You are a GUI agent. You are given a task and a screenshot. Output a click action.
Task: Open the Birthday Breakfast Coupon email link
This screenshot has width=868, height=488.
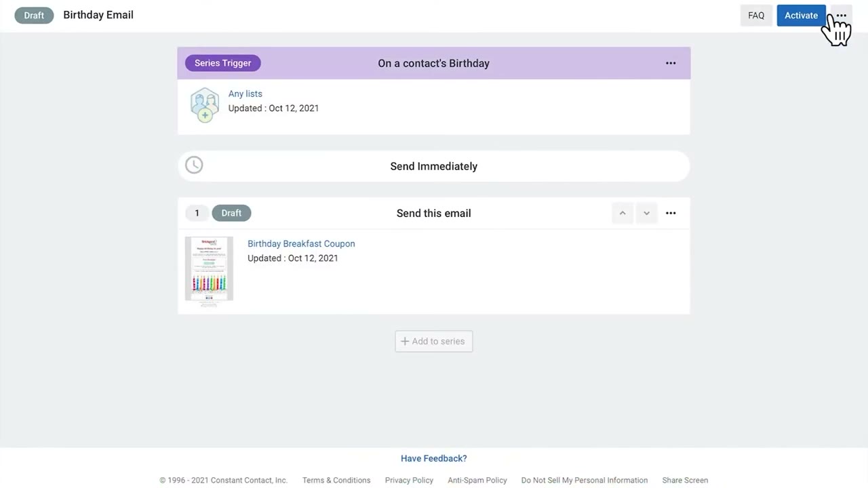tap(301, 243)
